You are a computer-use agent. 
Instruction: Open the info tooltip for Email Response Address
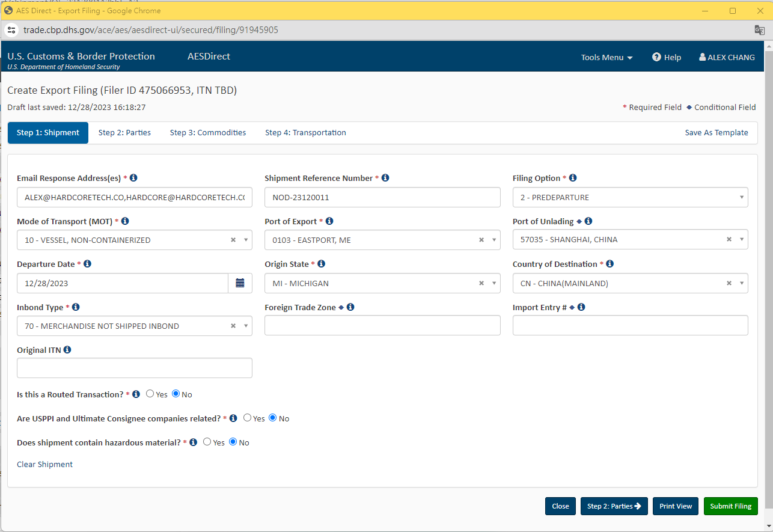tap(133, 177)
